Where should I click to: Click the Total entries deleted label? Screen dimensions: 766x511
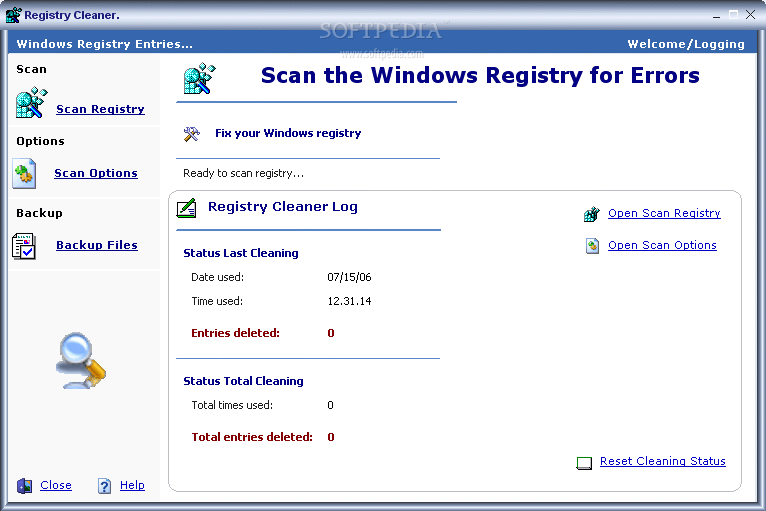coord(252,437)
